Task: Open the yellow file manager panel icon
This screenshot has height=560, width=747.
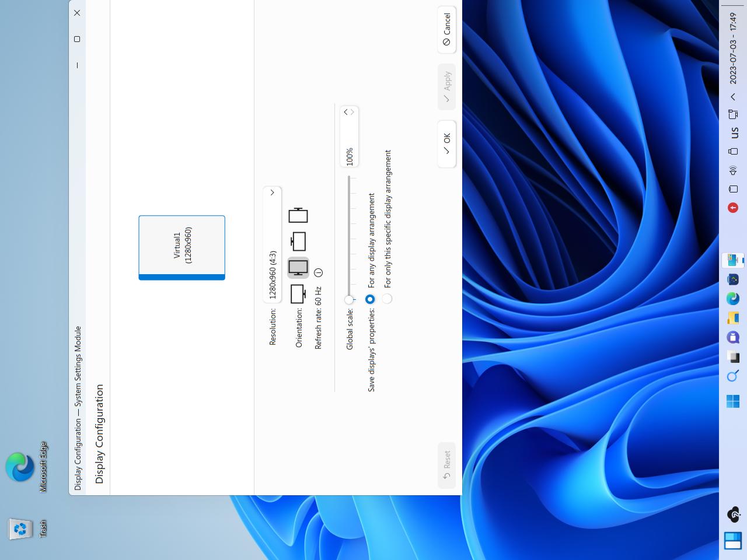Action: click(733, 318)
